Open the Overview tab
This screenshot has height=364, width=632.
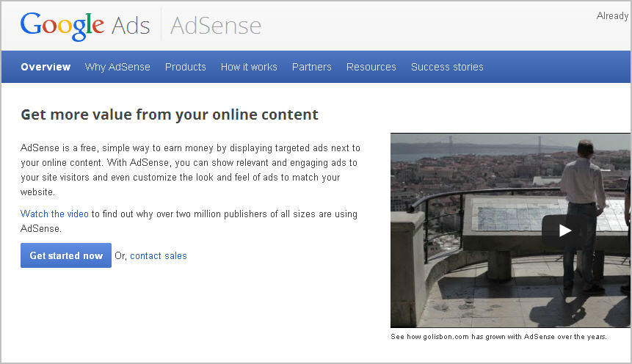tap(46, 67)
